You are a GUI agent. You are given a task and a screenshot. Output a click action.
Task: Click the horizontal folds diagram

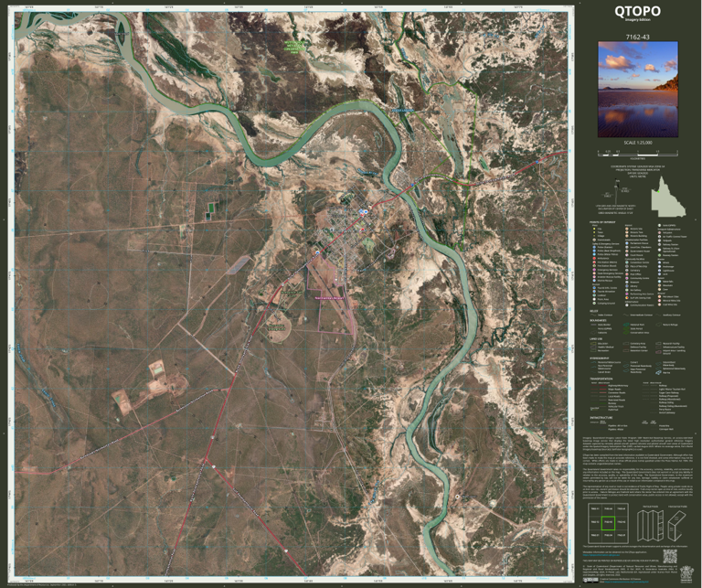pyautogui.click(x=676, y=526)
